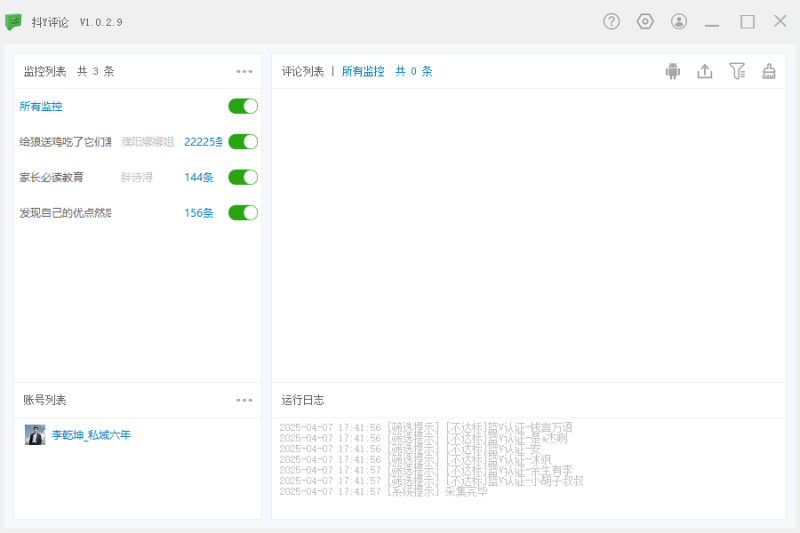800x533 pixels.
Task: Click the 评论列表 panel title
Action: pos(303,71)
